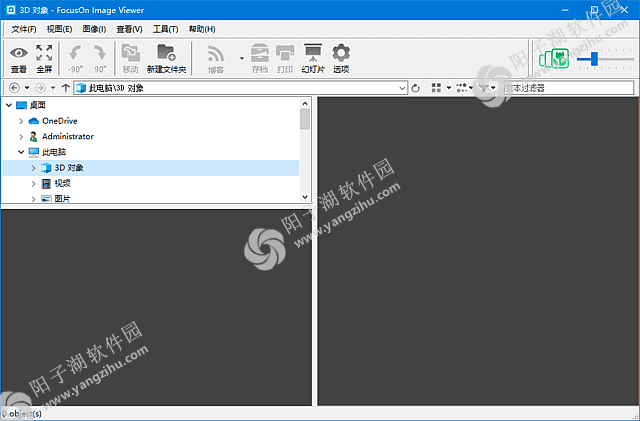
Task: Open the sort options dropdown arrow
Action: click(x=471, y=88)
